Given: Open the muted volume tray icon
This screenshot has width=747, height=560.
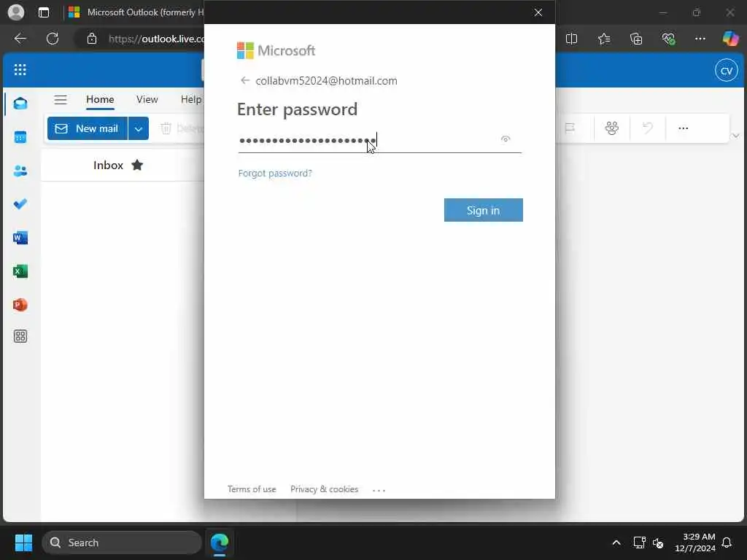Looking at the screenshot, I should (659, 542).
